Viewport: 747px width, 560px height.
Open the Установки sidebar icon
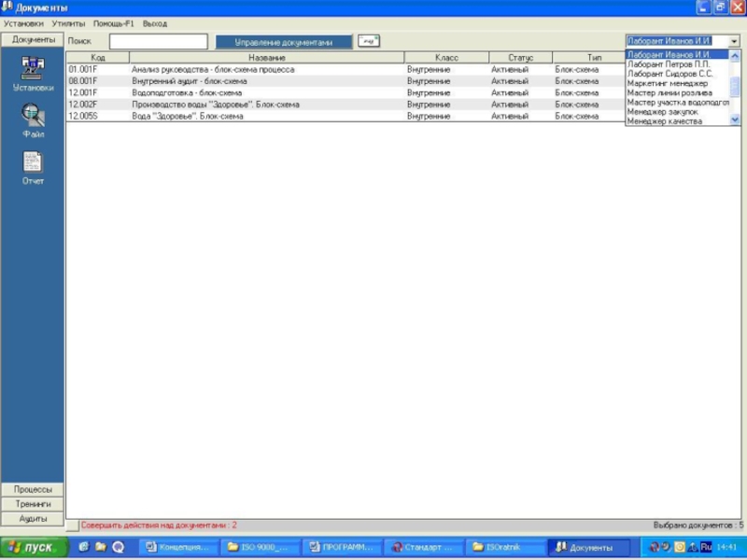(x=33, y=67)
